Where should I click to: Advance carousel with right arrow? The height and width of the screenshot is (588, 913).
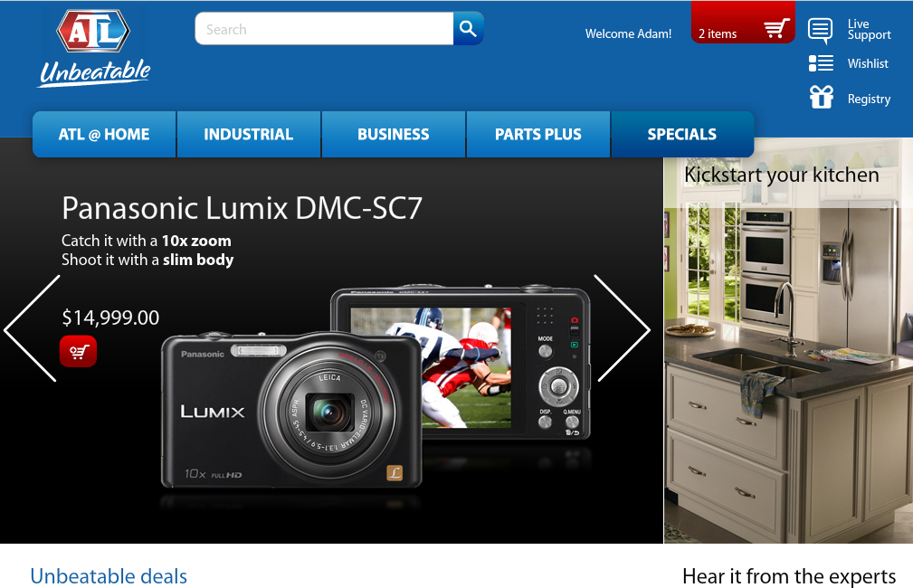[x=622, y=328]
